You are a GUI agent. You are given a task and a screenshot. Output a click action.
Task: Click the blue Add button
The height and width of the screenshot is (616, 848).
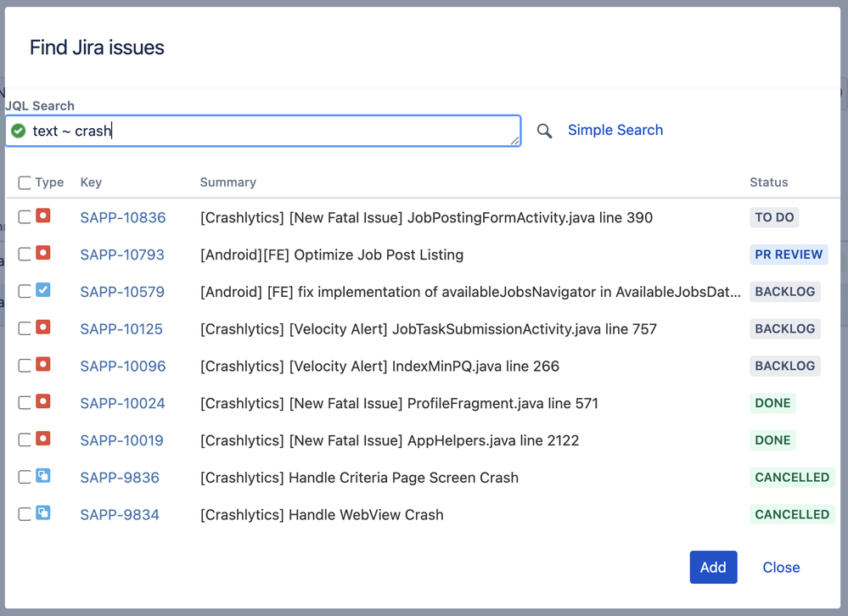click(713, 568)
